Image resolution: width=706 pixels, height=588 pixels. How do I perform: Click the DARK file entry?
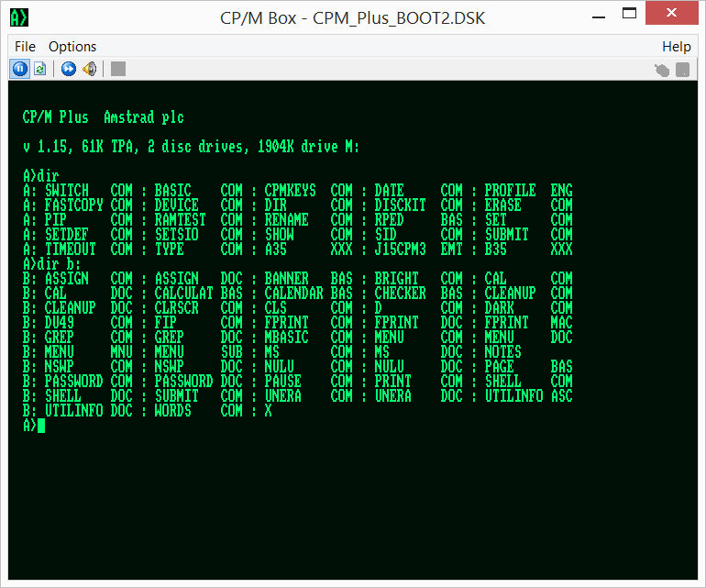pos(500,307)
